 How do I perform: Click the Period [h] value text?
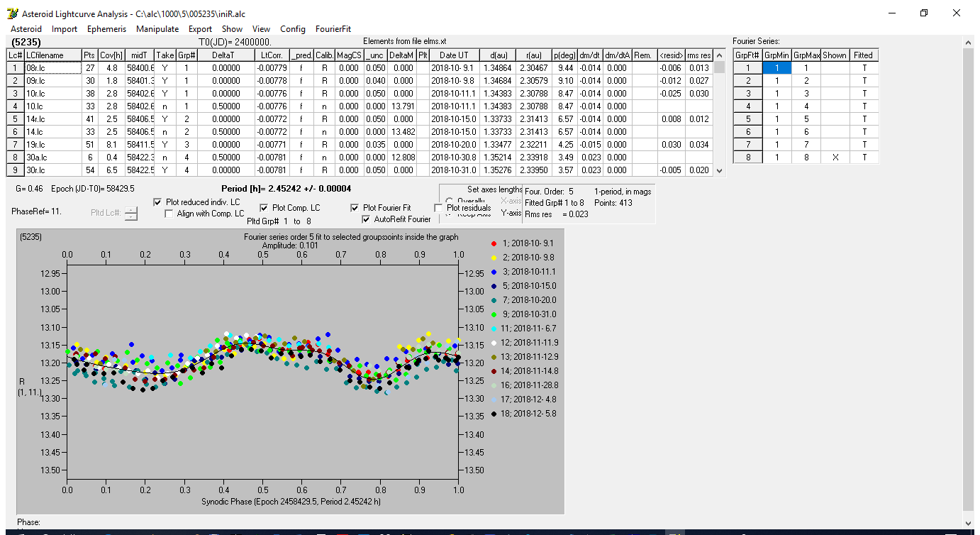pyautogui.click(x=286, y=189)
